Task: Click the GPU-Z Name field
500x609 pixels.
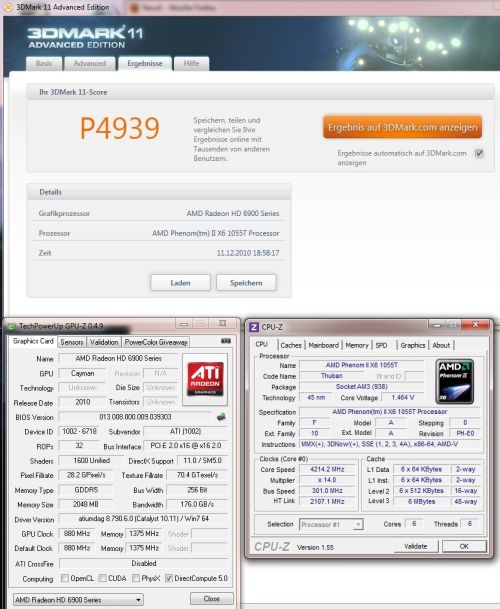Action: [118, 358]
